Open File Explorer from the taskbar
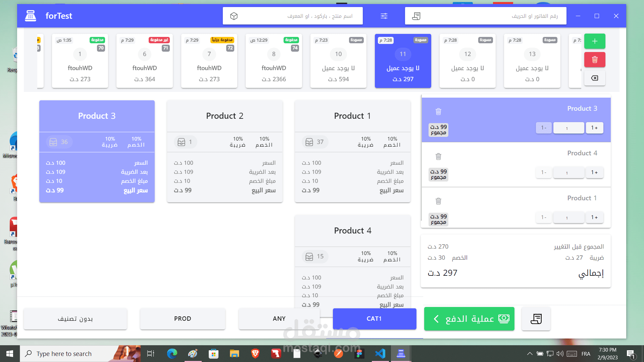This screenshot has height=362, width=644. (234, 354)
